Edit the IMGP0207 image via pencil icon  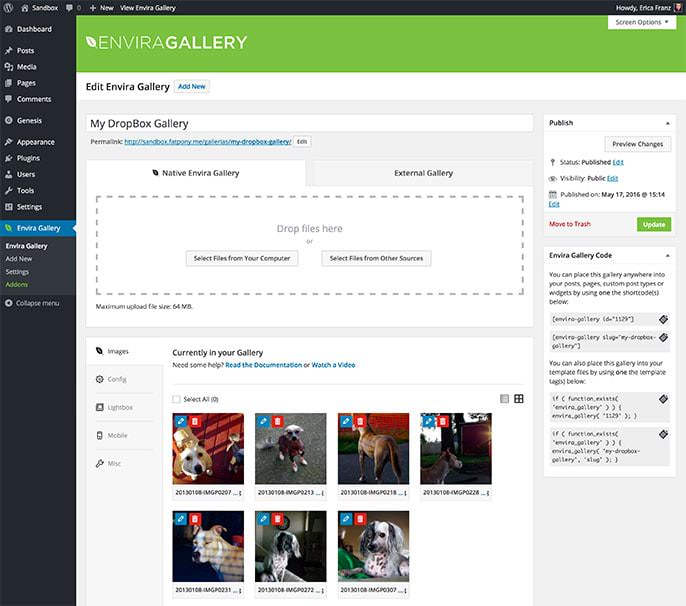(x=181, y=421)
